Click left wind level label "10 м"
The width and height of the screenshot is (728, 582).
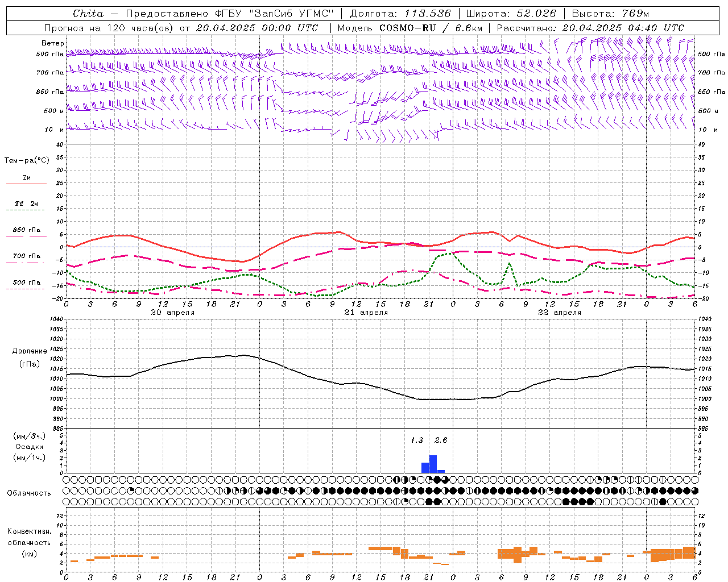[53, 130]
